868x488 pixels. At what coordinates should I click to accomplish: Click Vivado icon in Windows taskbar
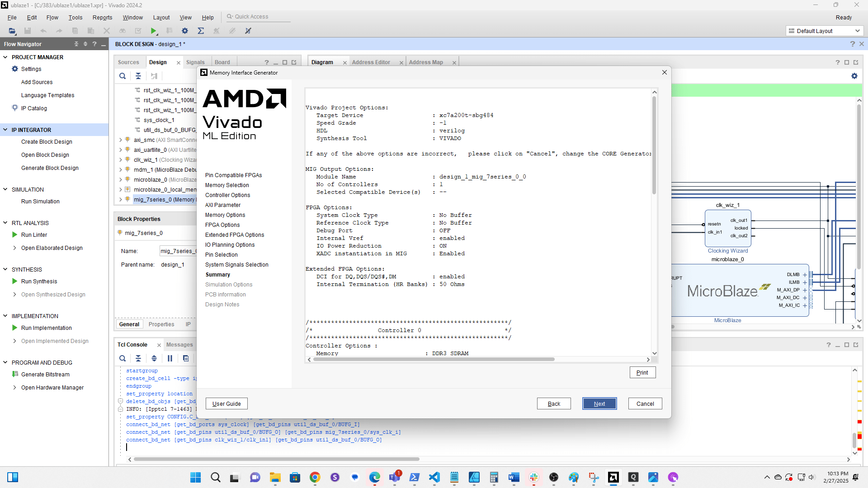(613, 477)
